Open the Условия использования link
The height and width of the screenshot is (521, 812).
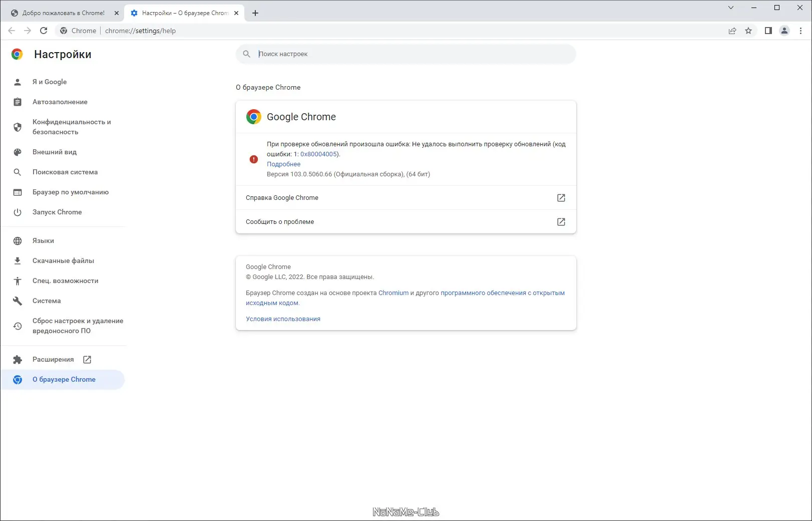point(283,319)
